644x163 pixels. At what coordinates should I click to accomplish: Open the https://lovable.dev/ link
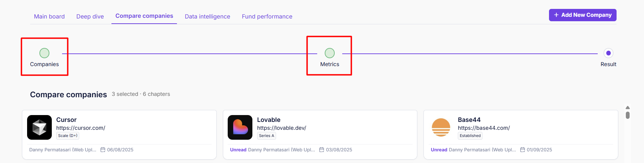click(x=282, y=128)
